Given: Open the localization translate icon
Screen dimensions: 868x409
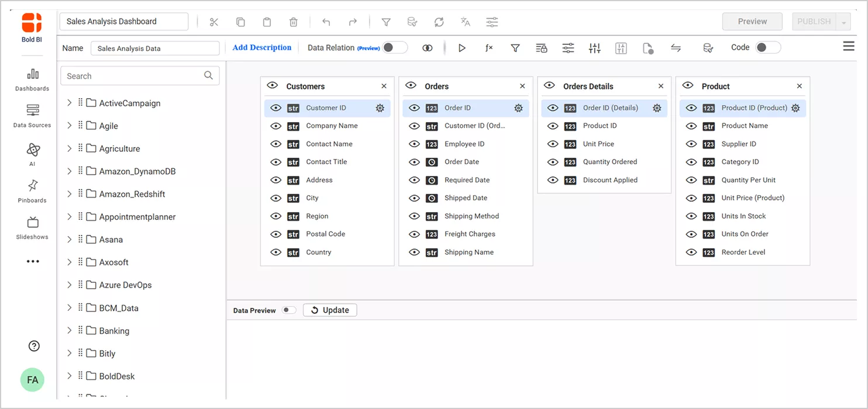Looking at the screenshot, I should 466,22.
